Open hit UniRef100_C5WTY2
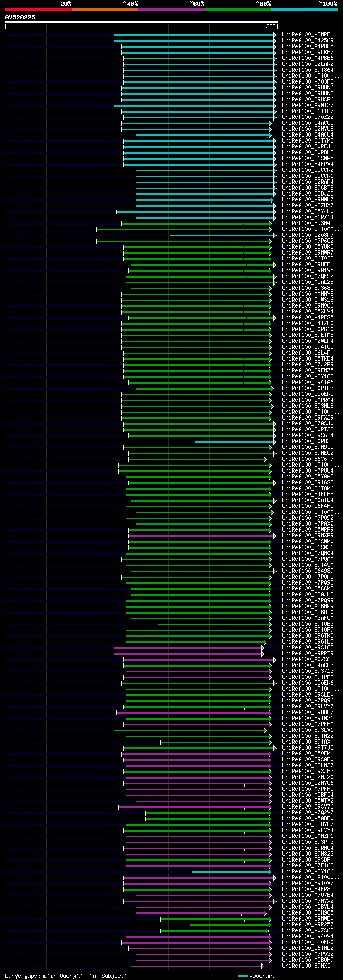 tap(308, 801)
